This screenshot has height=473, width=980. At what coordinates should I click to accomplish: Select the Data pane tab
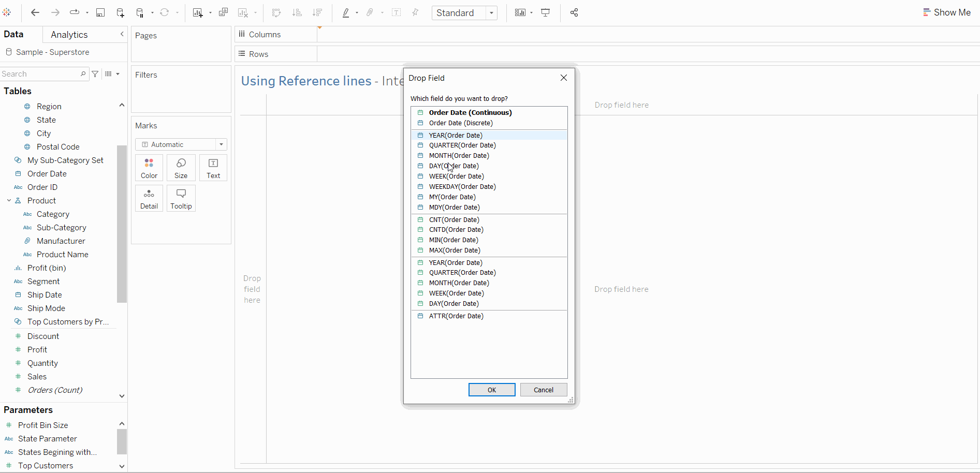click(13, 35)
